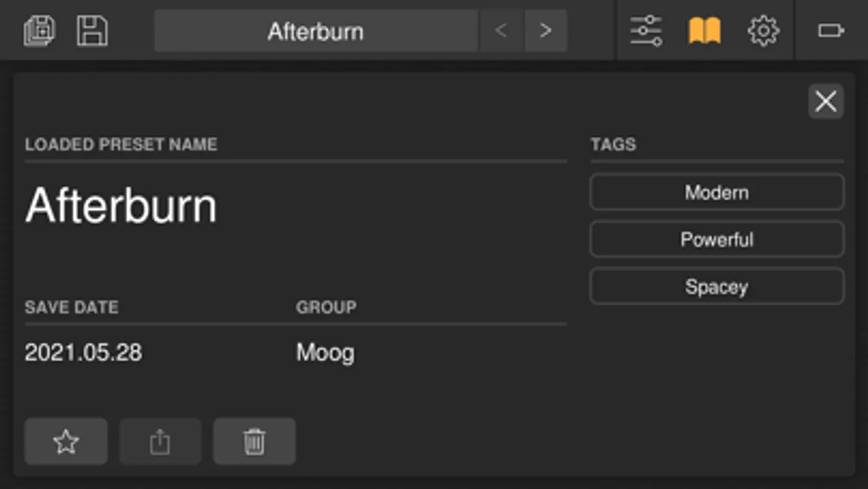Image resolution: width=868 pixels, height=489 pixels.
Task: Toggle the Modern tag
Action: tap(717, 192)
